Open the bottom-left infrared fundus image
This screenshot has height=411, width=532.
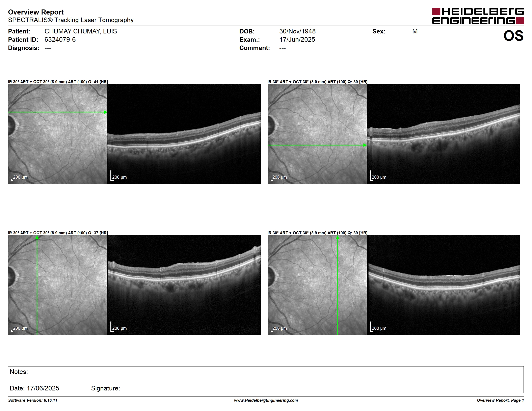tap(58, 285)
